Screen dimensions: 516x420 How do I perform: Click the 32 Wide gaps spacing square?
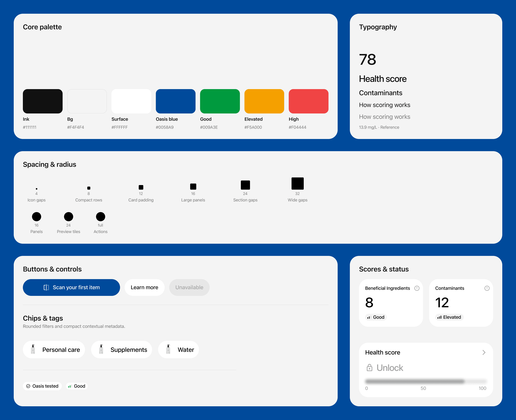tap(298, 183)
